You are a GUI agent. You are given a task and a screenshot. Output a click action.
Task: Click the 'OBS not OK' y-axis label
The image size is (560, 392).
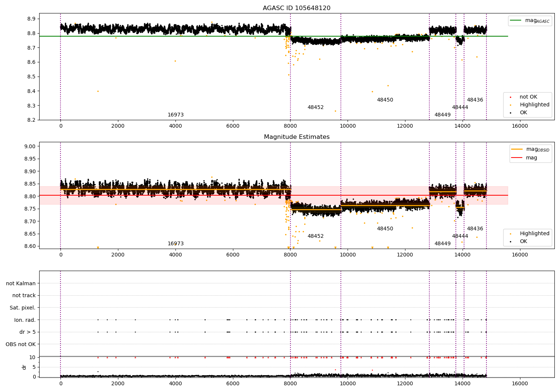click(21, 344)
